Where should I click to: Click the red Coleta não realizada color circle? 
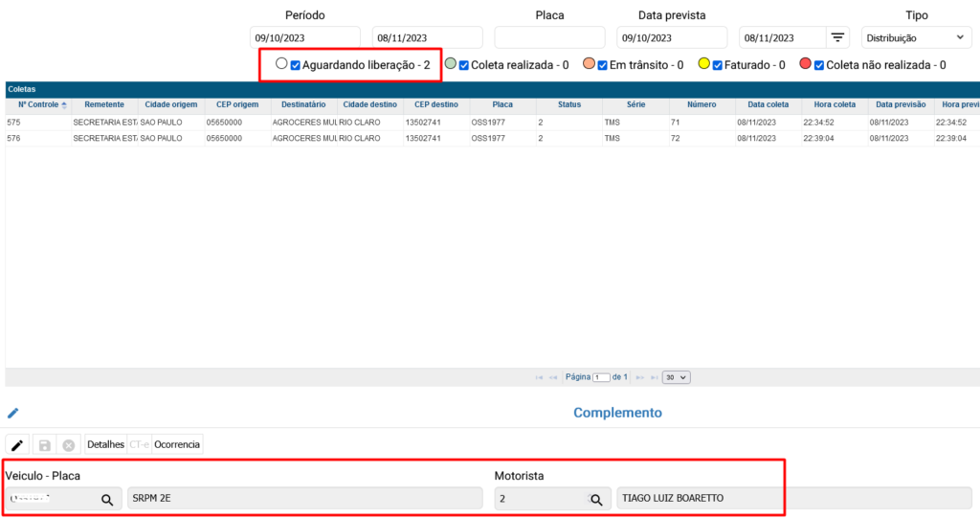point(805,64)
